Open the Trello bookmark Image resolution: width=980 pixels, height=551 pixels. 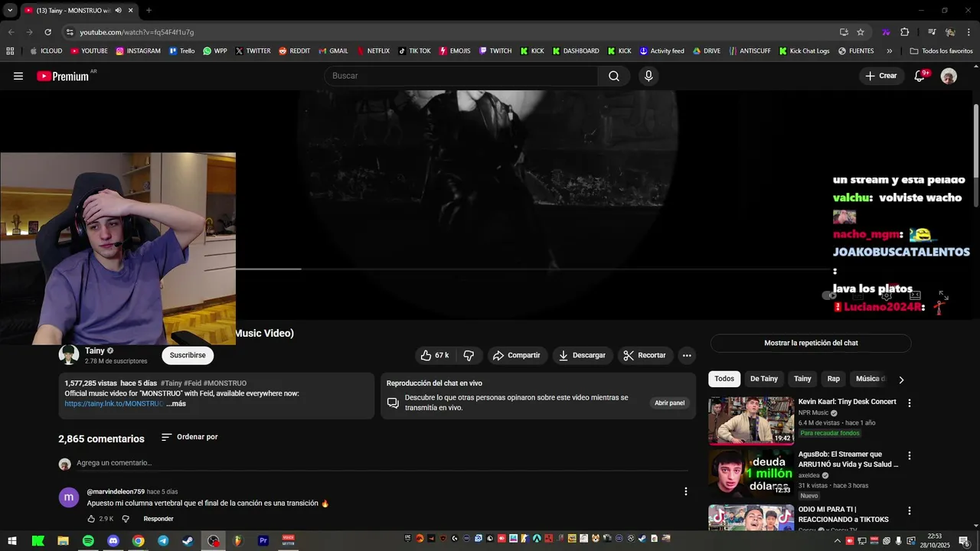point(182,51)
